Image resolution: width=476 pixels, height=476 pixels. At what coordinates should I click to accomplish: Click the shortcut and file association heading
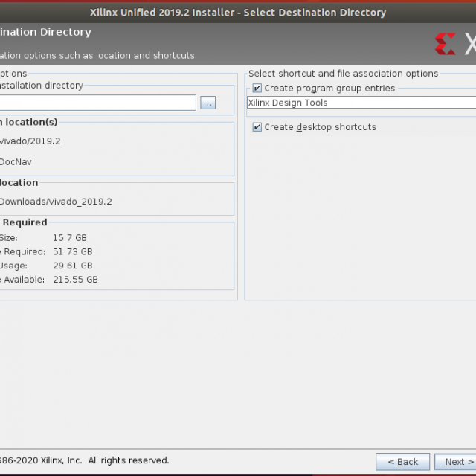coord(343,74)
